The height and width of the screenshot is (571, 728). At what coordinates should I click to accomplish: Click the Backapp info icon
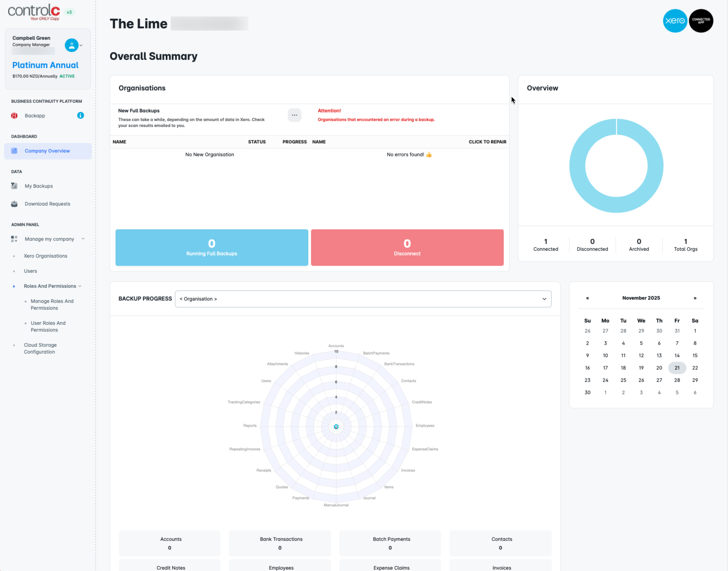[x=80, y=115]
